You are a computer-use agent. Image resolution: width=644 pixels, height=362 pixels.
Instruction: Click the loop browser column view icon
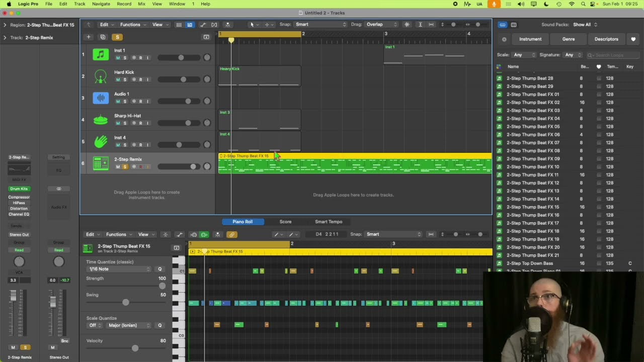[x=514, y=25]
